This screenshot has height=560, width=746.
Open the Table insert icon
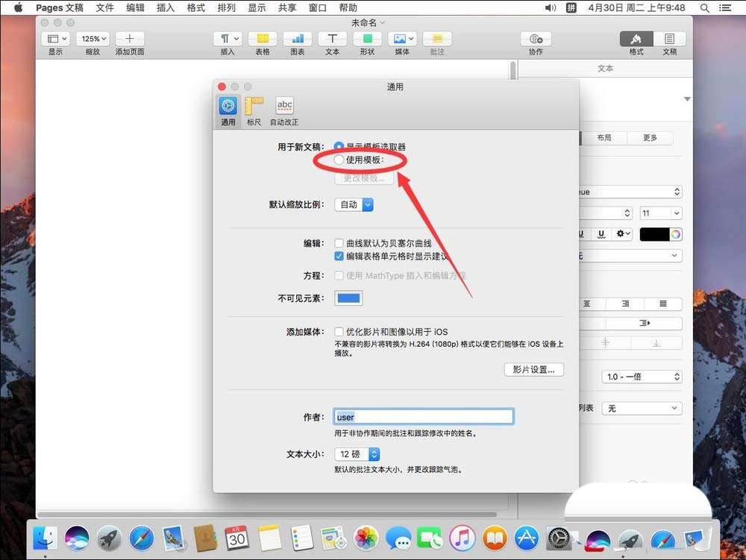[263, 39]
